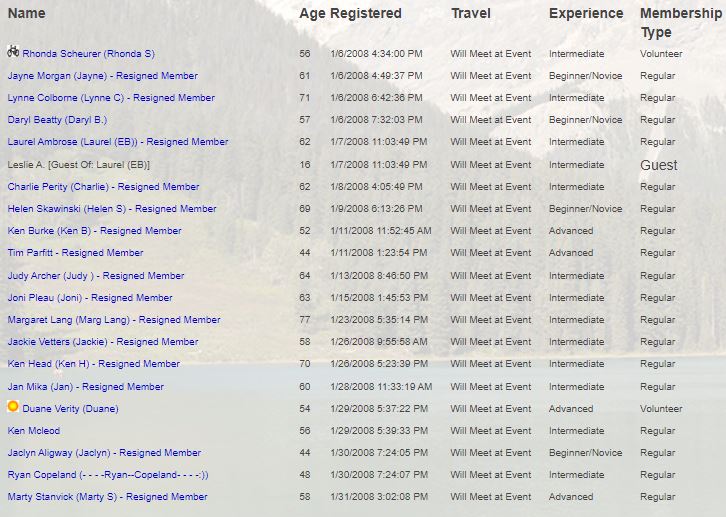Open Jackie Vetters (Jackie) member link
Image resolution: width=726 pixels, height=517 pixels.
pos(103,342)
